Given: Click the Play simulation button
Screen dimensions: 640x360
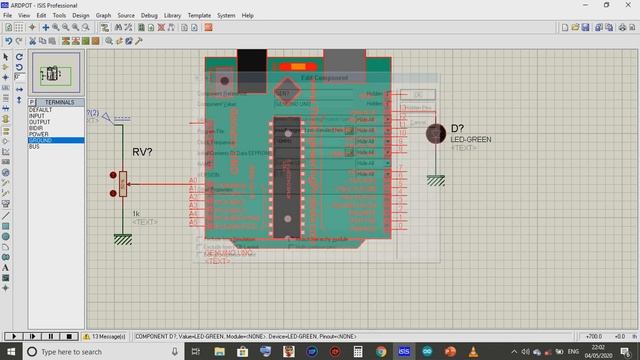Looking at the screenshot, I should (13, 336).
